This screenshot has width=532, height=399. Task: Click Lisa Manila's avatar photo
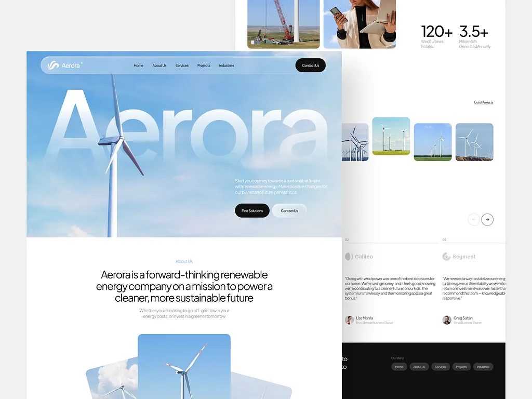(349, 320)
